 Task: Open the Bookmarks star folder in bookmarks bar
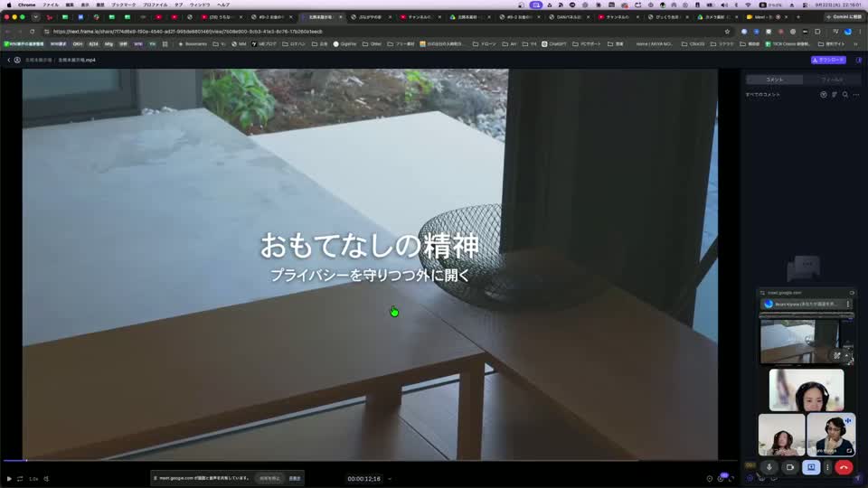tap(193, 43)
